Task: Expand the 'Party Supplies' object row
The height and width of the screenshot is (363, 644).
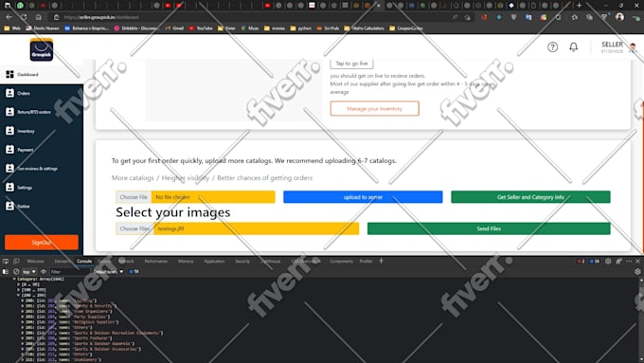Action: coord(23,317)
